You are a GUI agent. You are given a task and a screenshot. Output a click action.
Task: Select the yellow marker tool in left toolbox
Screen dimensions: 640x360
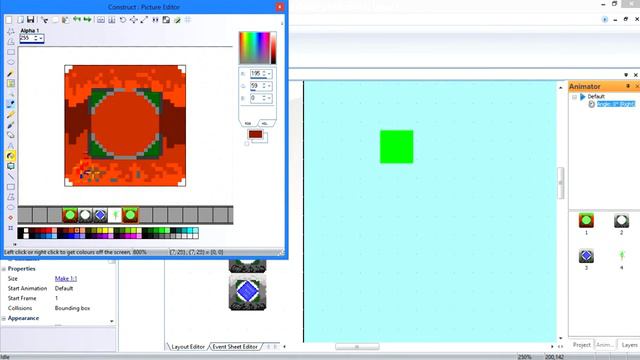[11, 115]
